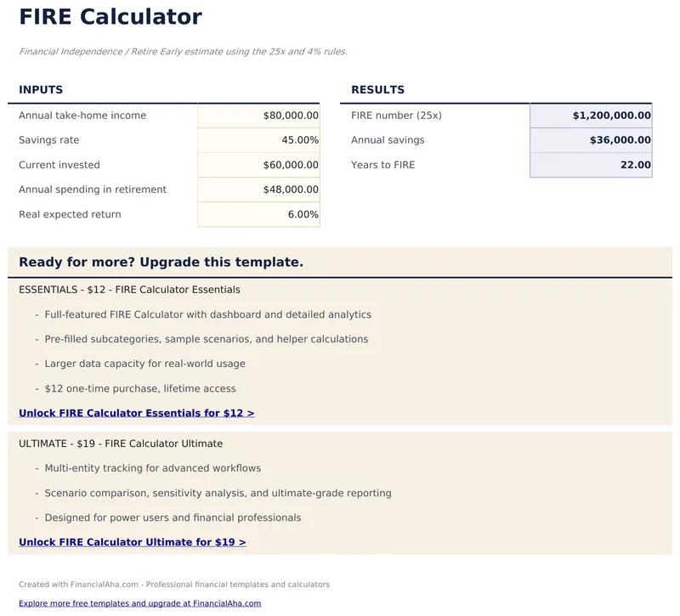Click the FIRE Calculator title heading
The width and height of the screenshot is (680, 616).
click(110, 17)
